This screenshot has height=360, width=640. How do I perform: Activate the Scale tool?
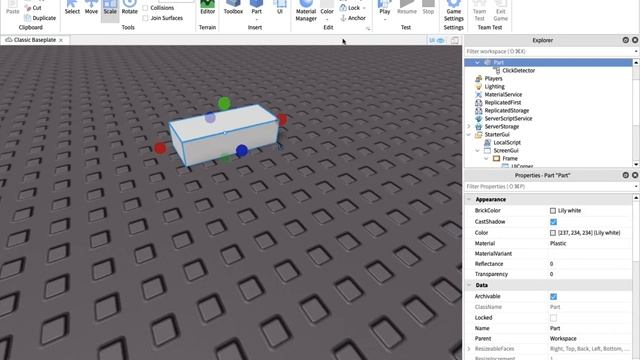tap(110, 7)
